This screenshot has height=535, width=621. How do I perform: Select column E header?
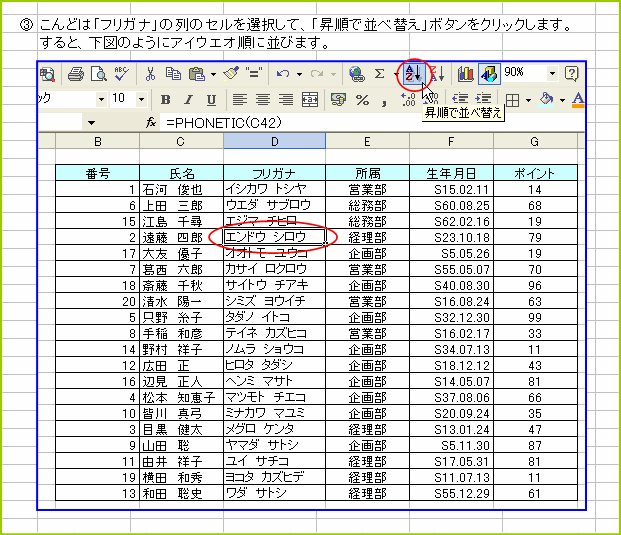pos(367,141)
